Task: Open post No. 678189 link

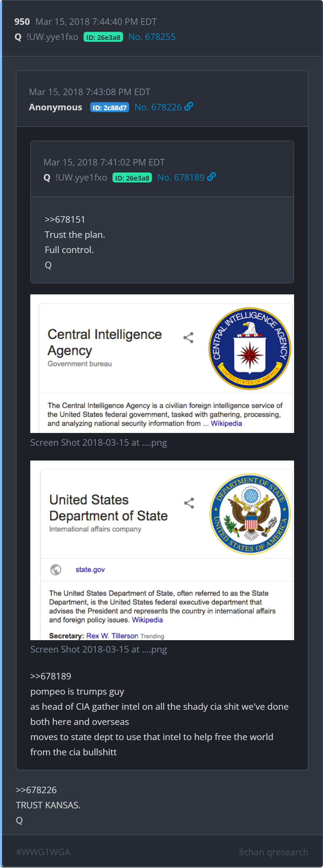Action: click(181, 178)
